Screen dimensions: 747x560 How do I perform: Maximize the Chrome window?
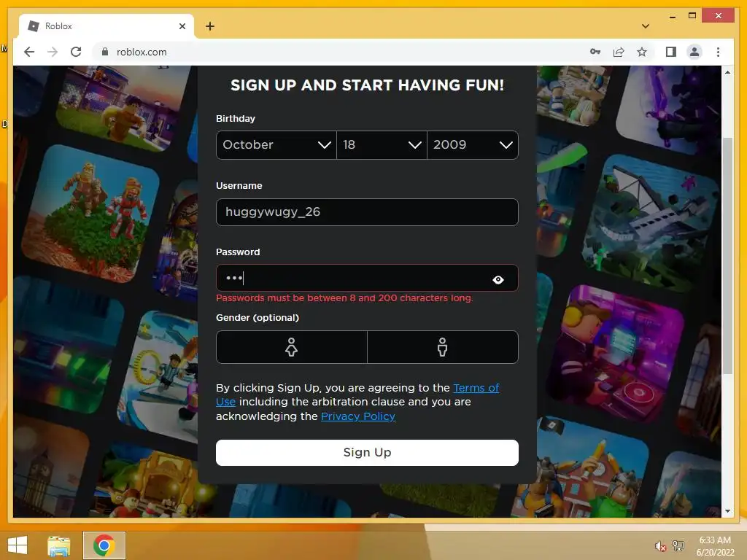[692, 16]
